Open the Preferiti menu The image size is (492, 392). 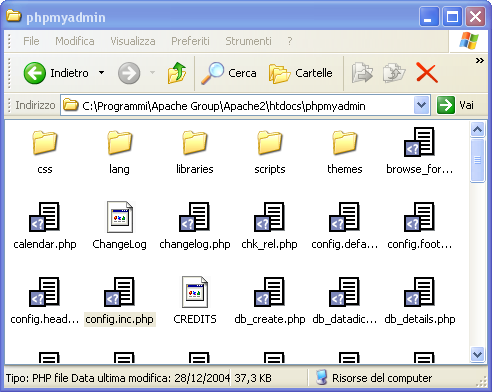(x=190, y=41)
